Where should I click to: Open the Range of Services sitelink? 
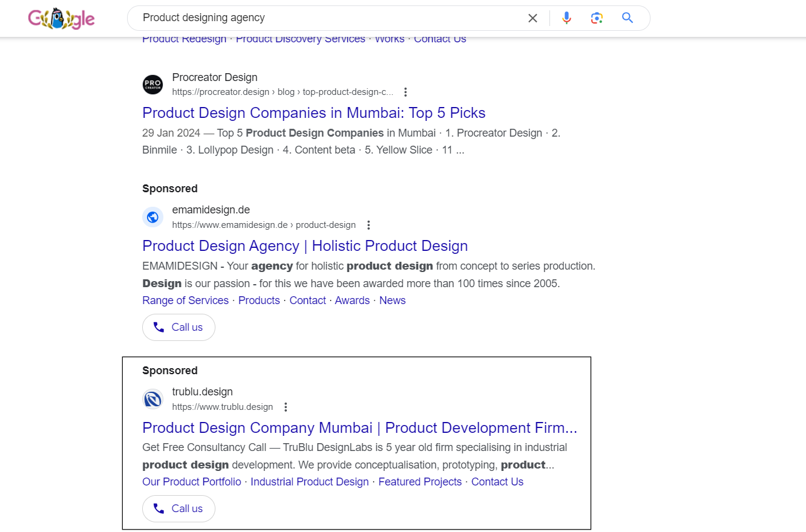(x=185, y=300)
